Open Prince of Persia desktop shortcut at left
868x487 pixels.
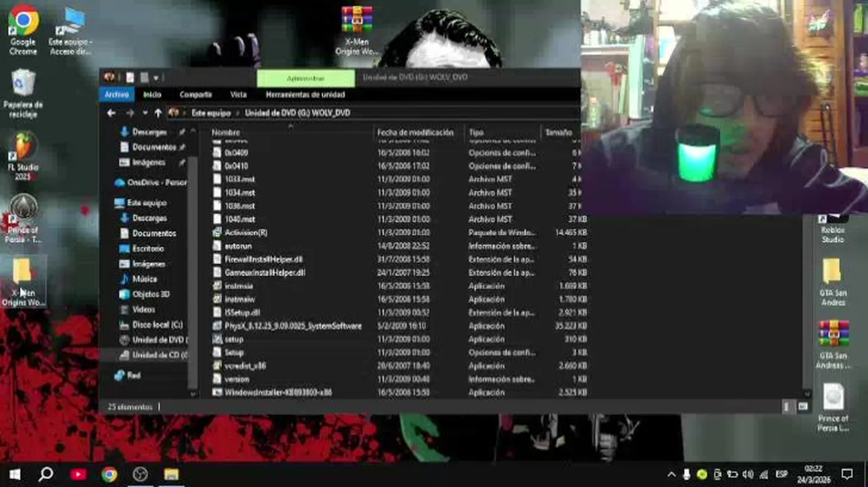point(23,219)
